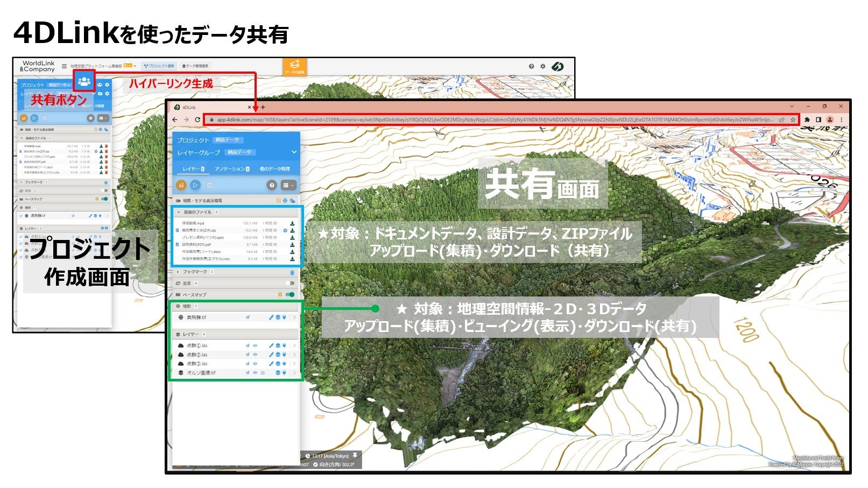
Task: Toggle 画像 switch in shared window
Action: click(x=291, y=283)
